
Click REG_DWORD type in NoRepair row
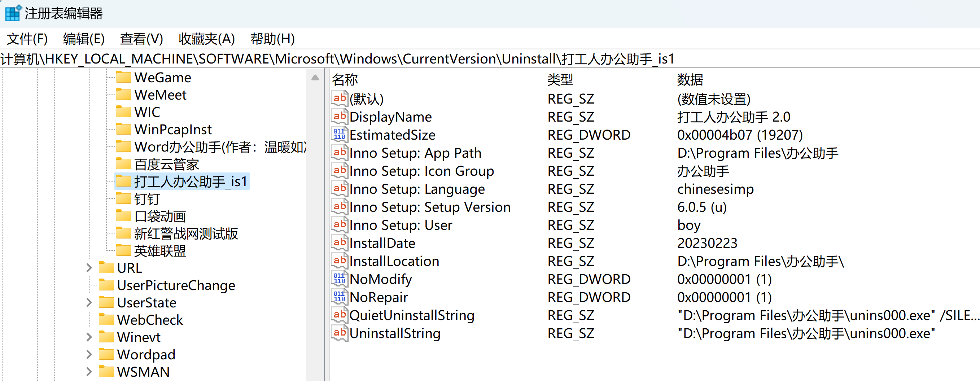[589, 297]
